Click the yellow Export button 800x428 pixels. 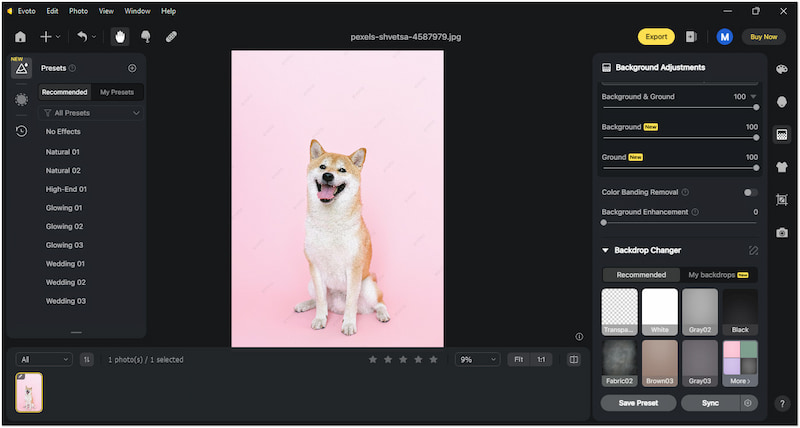click(x=656, y=37)
